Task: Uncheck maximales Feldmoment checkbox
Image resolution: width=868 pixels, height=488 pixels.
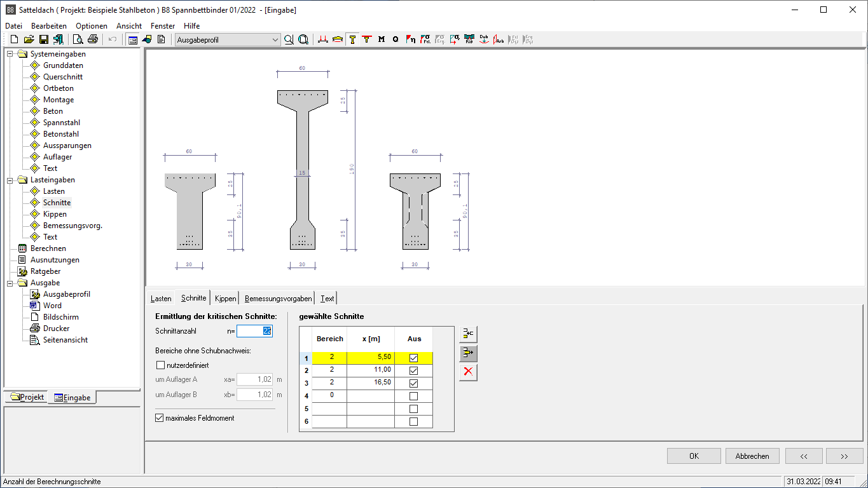Action: point(160,418)
